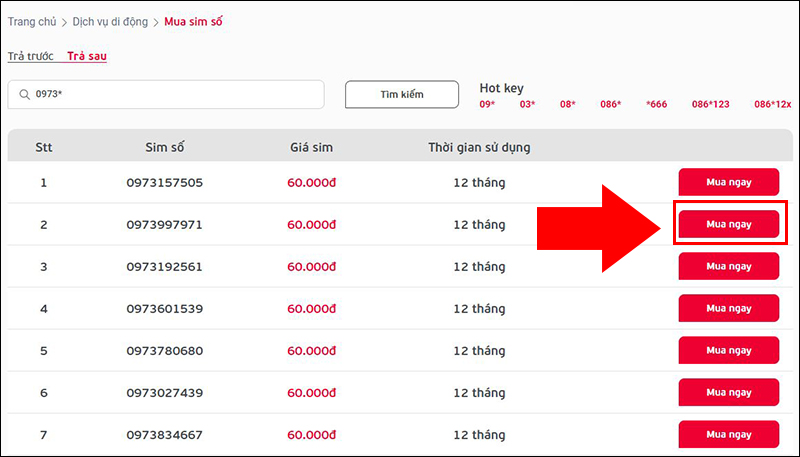Image resolution: width=800 pixels, height=457 pixels.
Task: Buy sim number 0973192561
Action: pos(728,266)
